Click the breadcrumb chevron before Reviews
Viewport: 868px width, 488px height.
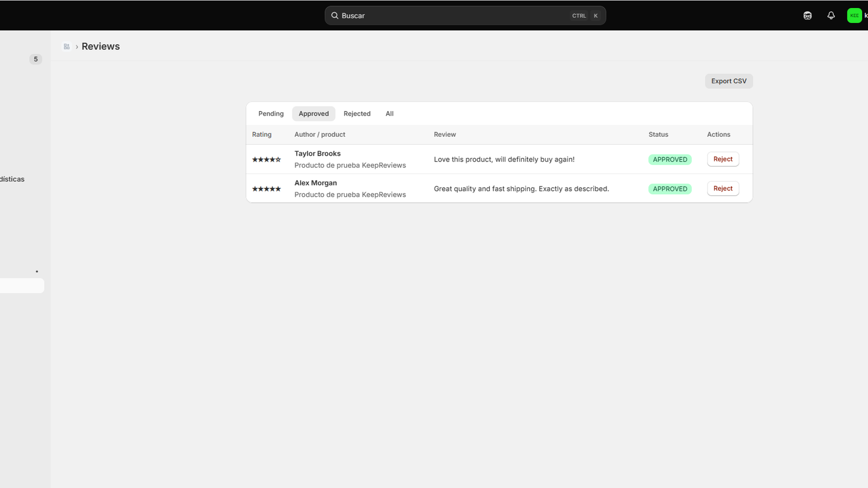[76, 47]
